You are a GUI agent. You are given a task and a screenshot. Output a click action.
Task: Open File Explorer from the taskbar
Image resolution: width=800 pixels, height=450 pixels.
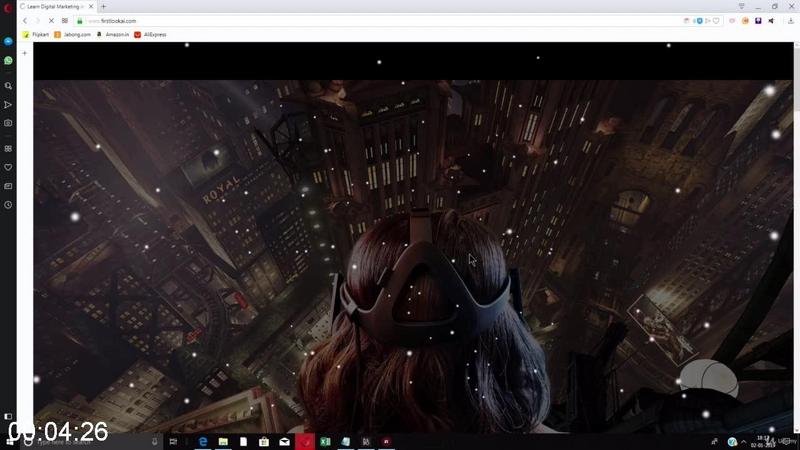pos(223,442)
